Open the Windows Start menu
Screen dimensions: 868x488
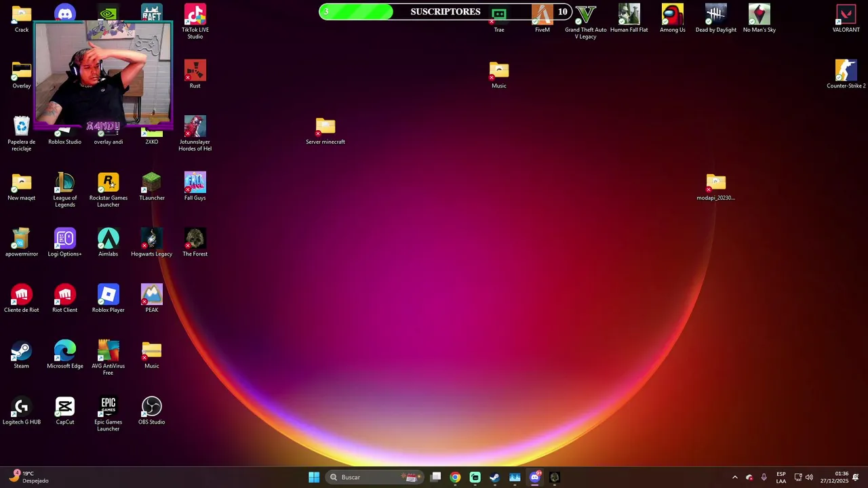pos(314,477)
